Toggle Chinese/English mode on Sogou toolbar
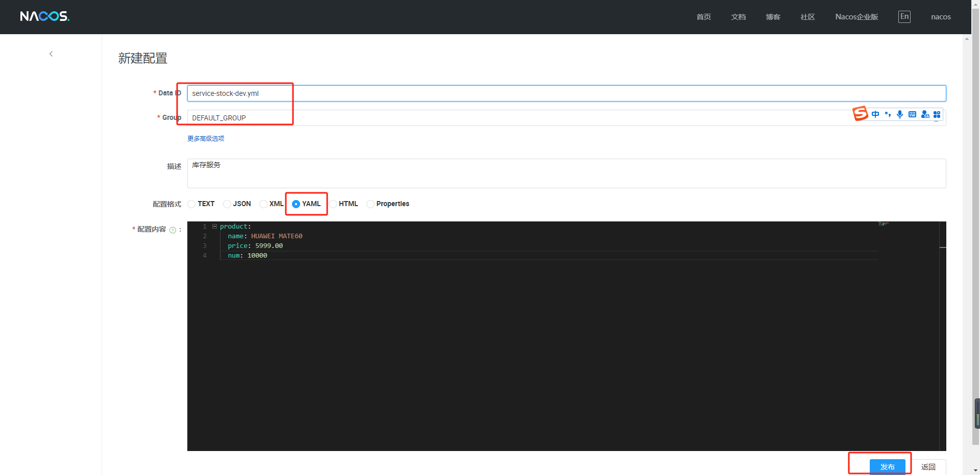Viewport: 980px width, 475px height. (875, 114)
